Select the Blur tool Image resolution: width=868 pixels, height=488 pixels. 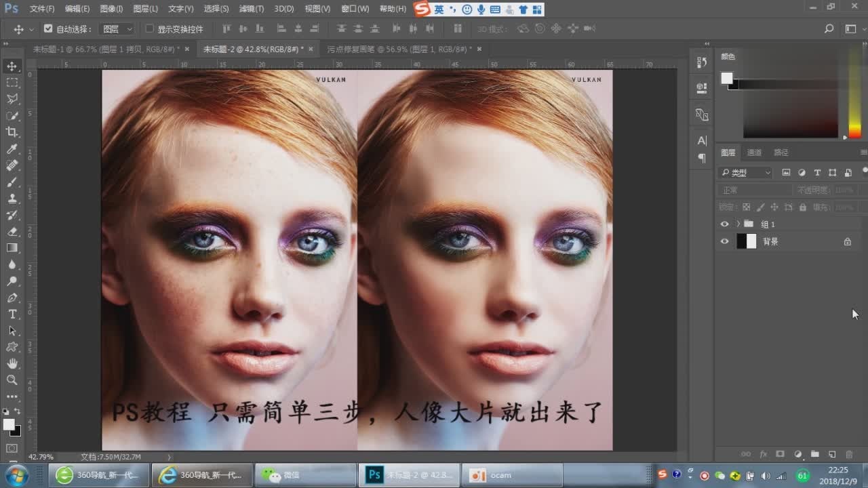coord(12,265)
